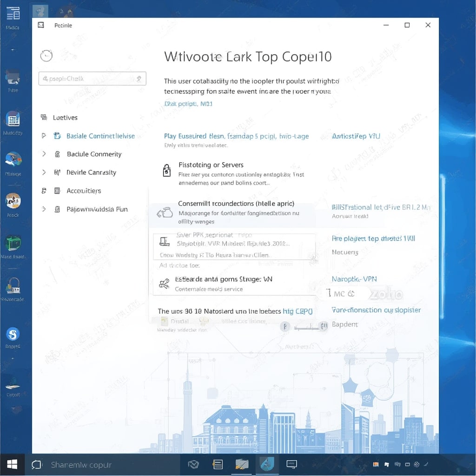Select the padlock icon for 'Pisstoteing or Servers'
This screenshot has height=476, width=476.
(x=167, y=170)
